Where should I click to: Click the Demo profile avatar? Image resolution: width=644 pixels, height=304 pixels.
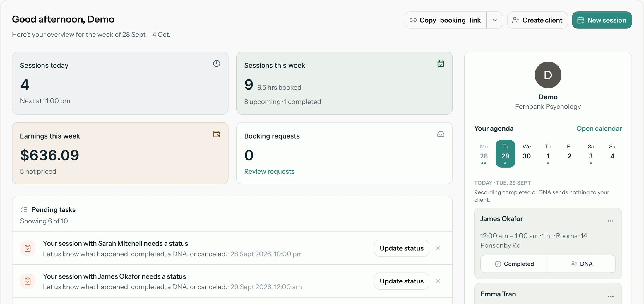pyautogui.click(x=548, y=75)
